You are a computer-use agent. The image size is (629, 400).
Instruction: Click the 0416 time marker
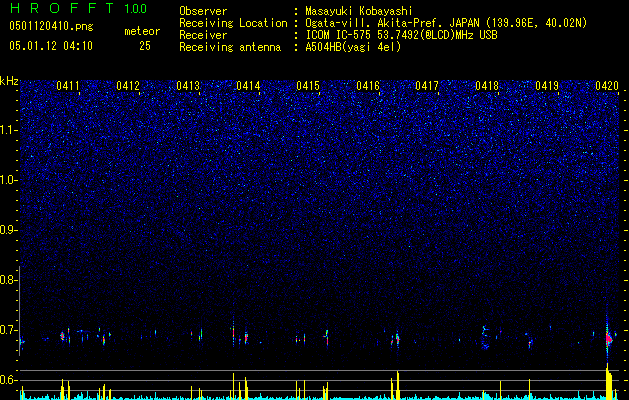coord(368,86)
